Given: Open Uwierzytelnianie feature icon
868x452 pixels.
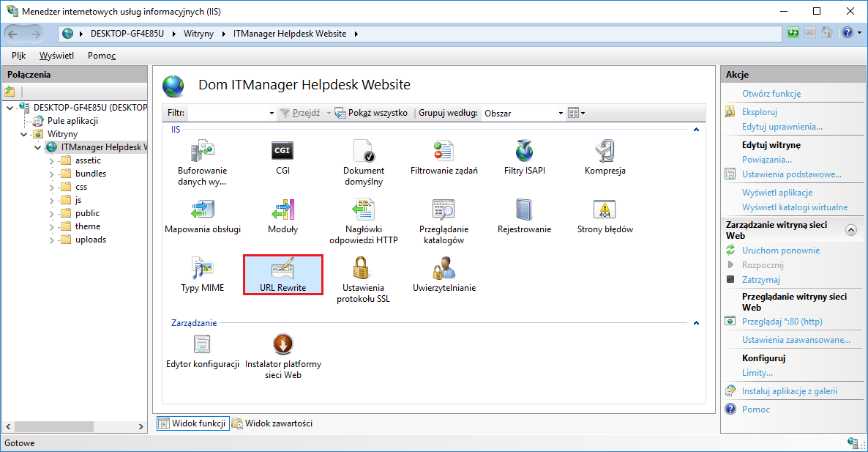Looking at the screenshot, I should click(x=444, y=268).
